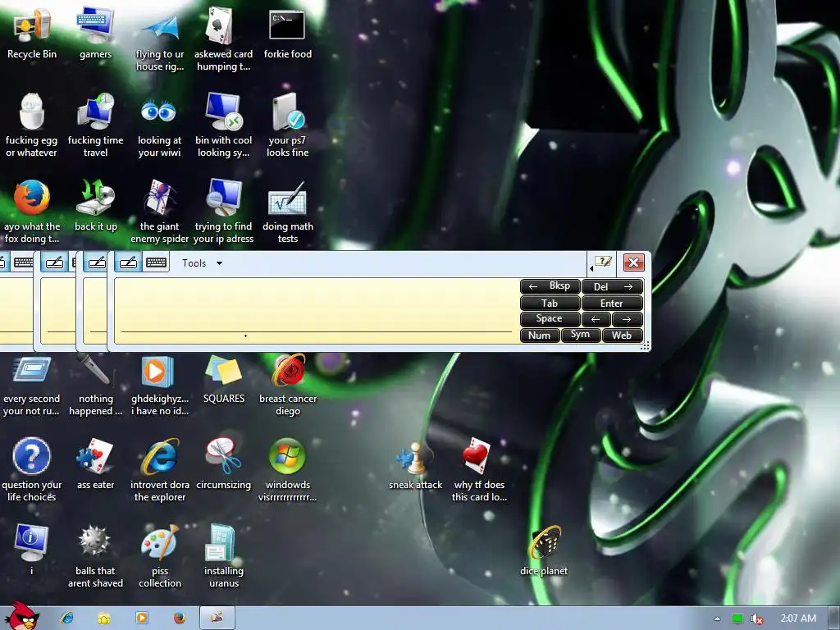
Task: Click the Space button
Action: point(550,319)
